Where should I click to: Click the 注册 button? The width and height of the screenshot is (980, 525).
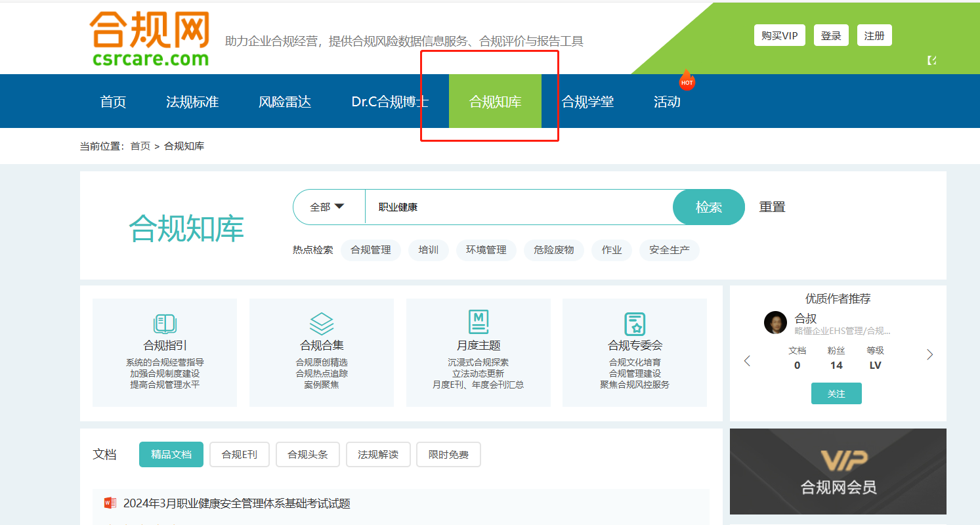874,35
